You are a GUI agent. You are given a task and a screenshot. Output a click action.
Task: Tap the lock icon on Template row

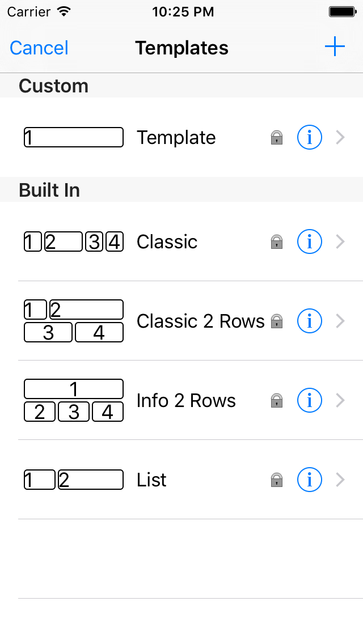coord(277,138)
